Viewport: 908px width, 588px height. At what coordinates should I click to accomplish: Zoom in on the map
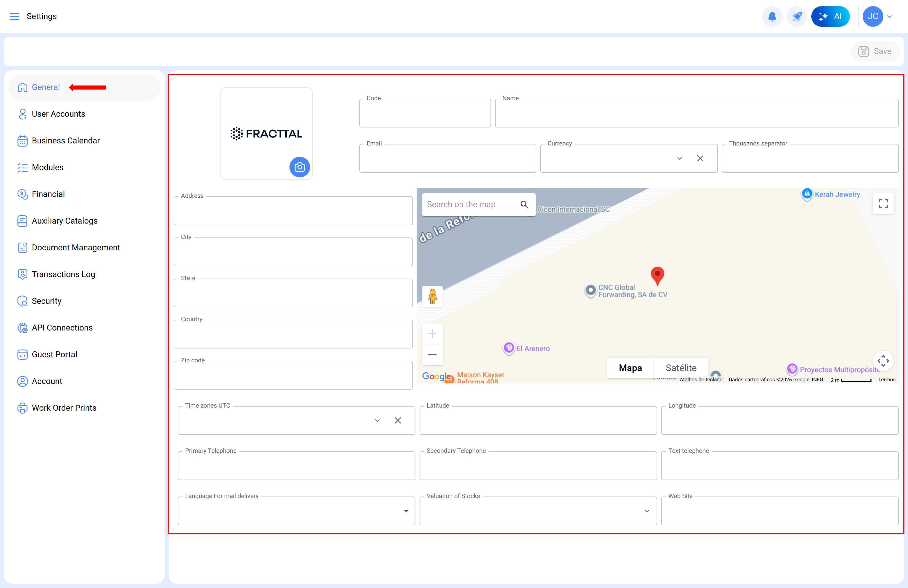click(x=432, y=334)
